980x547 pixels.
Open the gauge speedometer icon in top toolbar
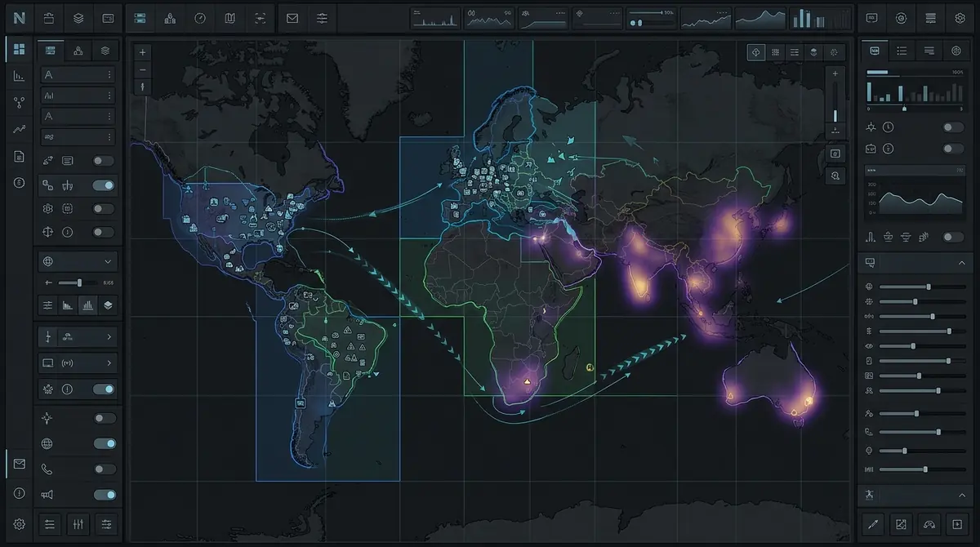point(200,18)
